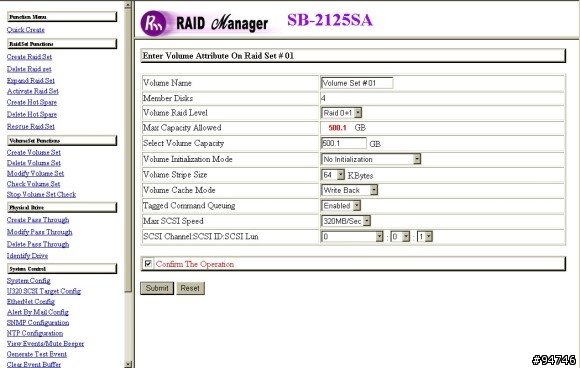The height and width of the screenshot is (368, 580).
Task: Open the Delete Raid Set link
Action: click(x=29, y=69)
